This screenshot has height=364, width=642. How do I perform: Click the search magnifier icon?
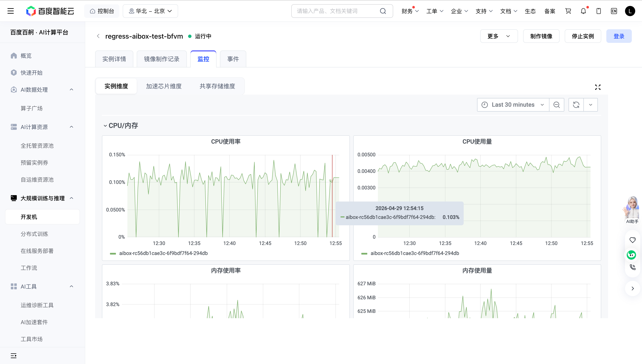coord(383,11)
